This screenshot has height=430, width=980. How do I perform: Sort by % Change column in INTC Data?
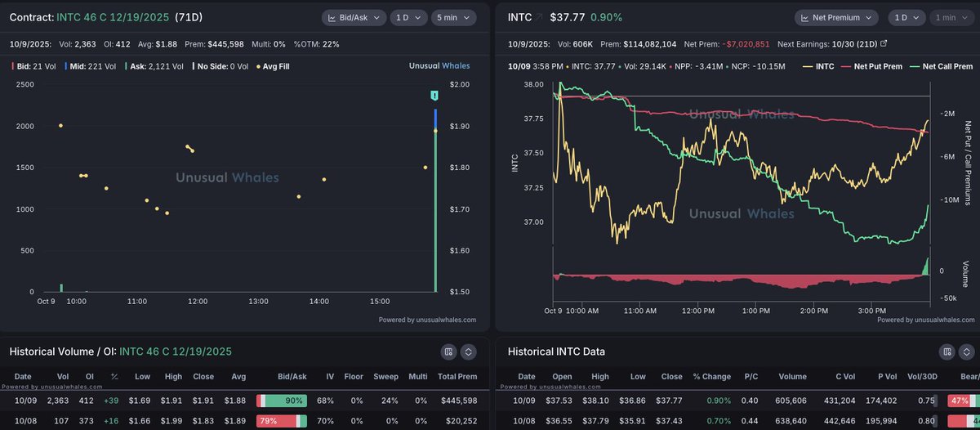coord(710,377)
